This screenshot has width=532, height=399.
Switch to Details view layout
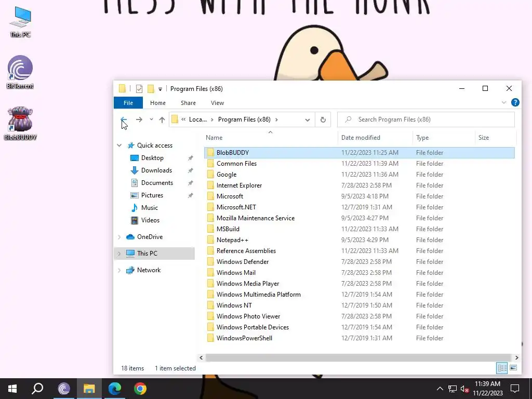pyautogui.click(x=502, y=368)
